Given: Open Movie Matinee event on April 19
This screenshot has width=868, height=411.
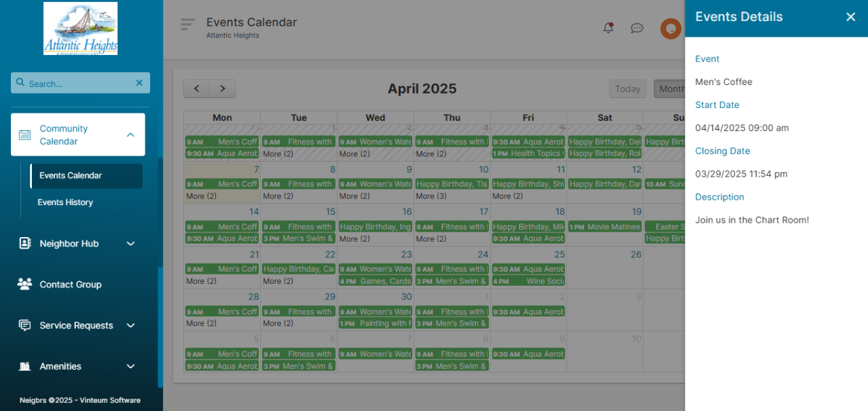Looking at the screenshot, I should tap(604, 227).
